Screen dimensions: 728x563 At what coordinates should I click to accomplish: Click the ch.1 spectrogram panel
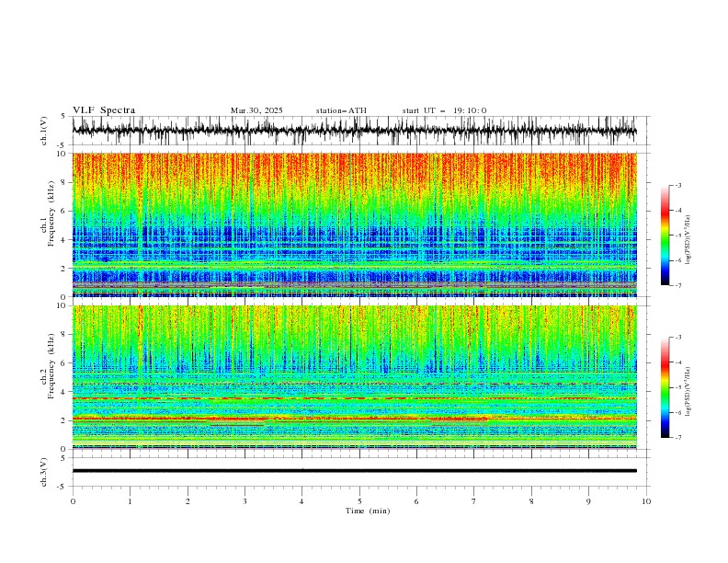[x=354, y=224]
